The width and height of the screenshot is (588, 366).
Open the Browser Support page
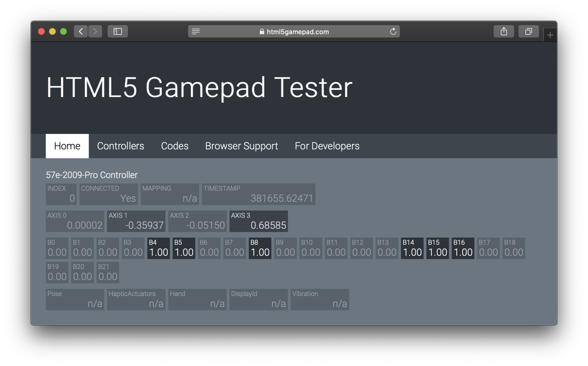(241, 146)
